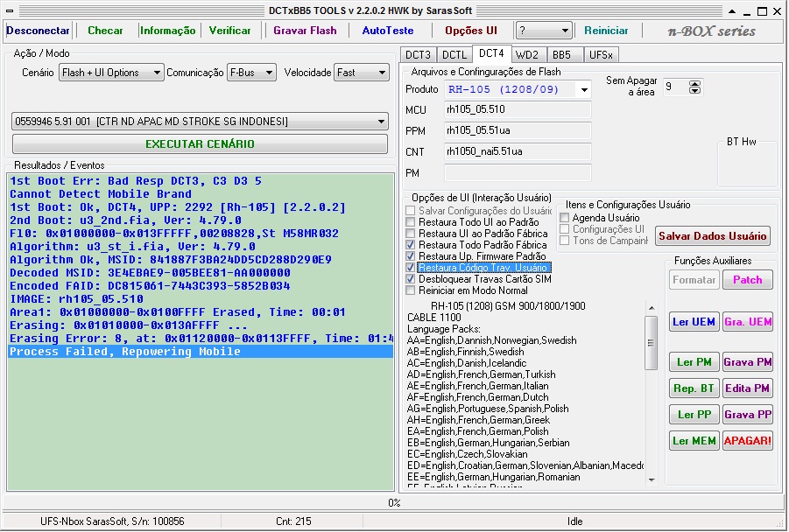Switch to the DCTL tab
The width and height of the screenshot is (789, 532).
pos(454,55)
